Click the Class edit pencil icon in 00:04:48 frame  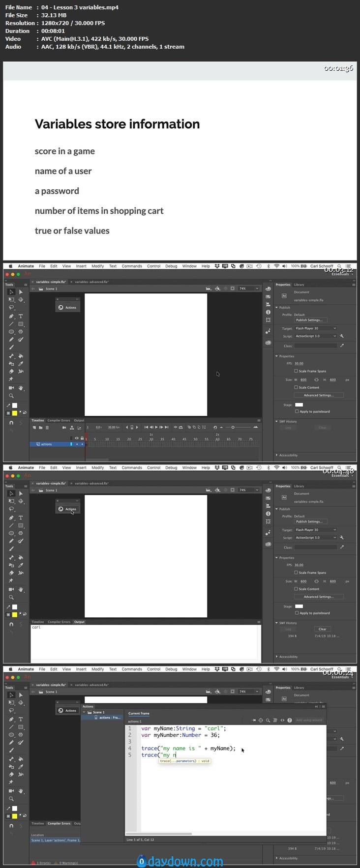click(342, 547)
